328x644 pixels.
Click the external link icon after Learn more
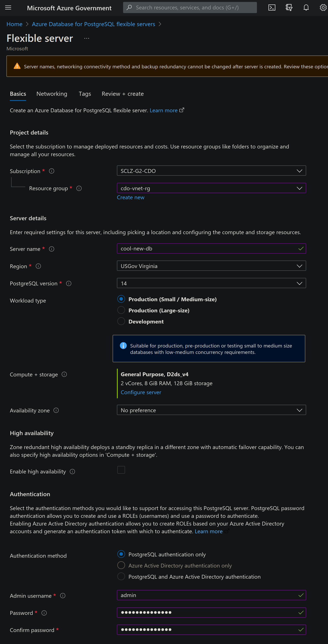pos(182,110)
